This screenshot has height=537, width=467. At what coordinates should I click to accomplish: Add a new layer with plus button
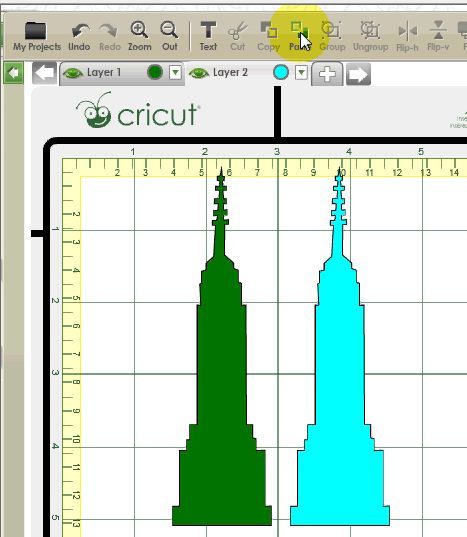327,74
